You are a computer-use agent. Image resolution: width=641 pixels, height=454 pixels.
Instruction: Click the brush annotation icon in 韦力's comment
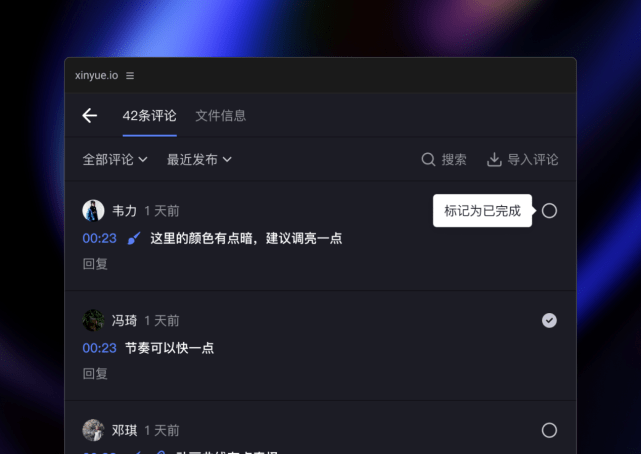[x=134, y=238]
